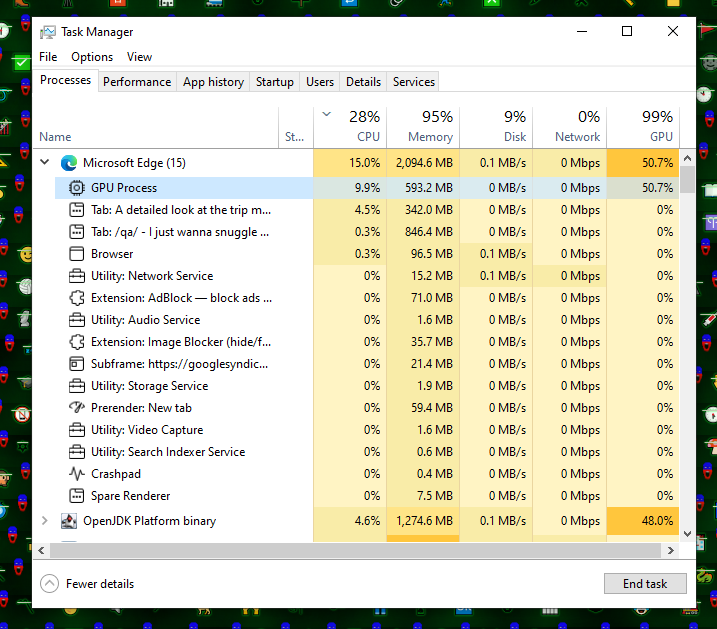Viewport: 717px width, 629px height.
Task: Click the Fewer details label
Action: (x=100, y=584)
